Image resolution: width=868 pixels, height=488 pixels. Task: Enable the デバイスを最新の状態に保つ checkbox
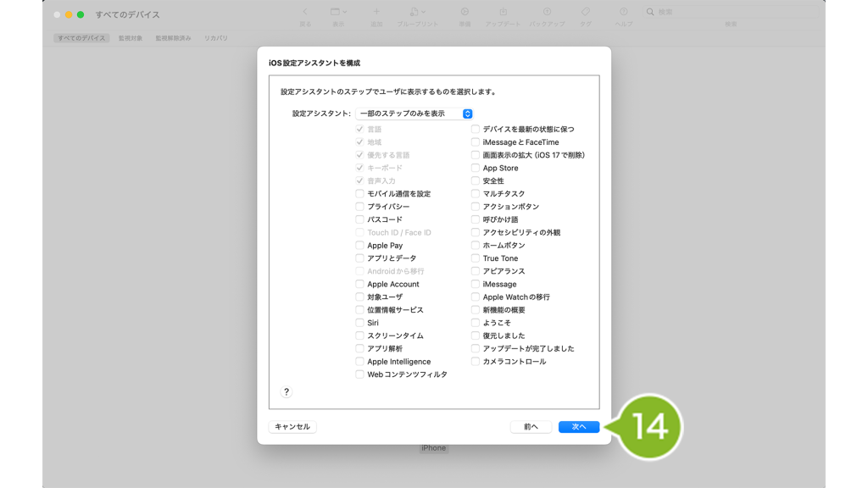(x=476, y=129)
